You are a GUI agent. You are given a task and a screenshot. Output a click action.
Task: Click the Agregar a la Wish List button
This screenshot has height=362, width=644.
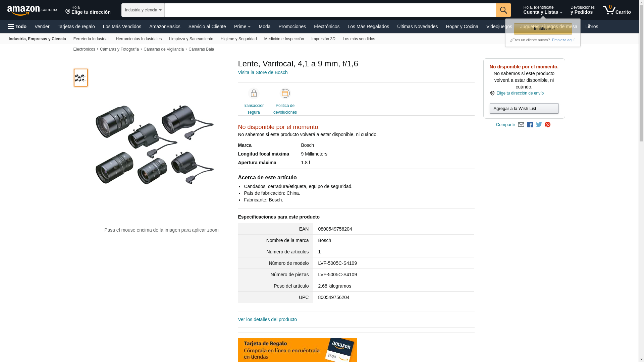(524, 109)
